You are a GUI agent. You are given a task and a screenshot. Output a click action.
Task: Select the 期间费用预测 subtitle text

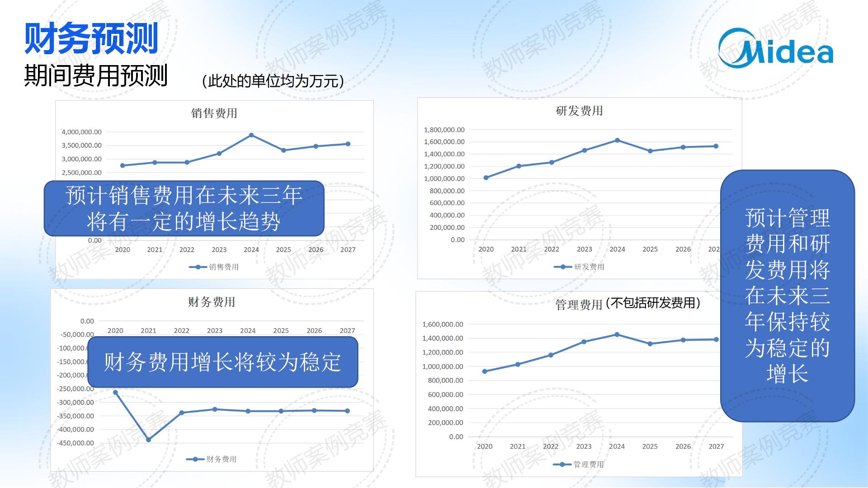coord(96,75)
